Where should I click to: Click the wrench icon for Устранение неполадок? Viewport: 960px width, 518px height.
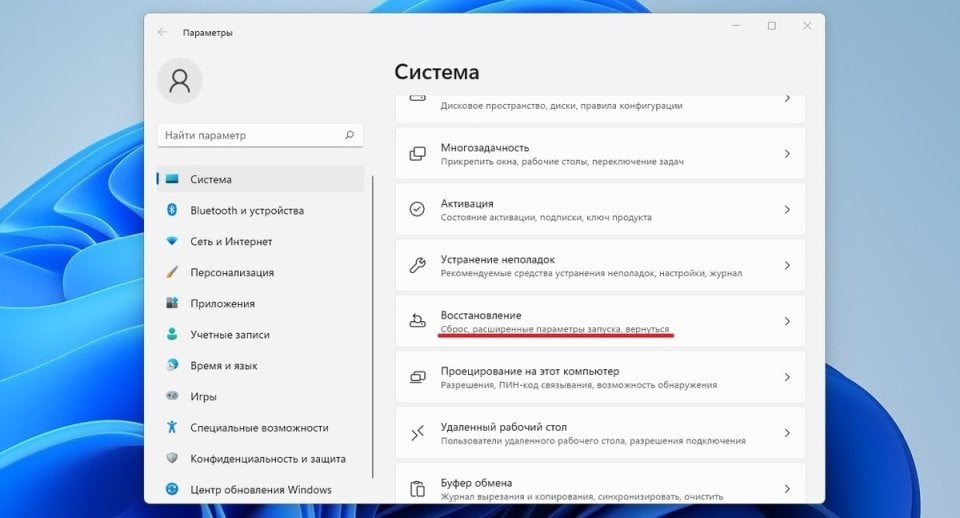click(418, 265)
